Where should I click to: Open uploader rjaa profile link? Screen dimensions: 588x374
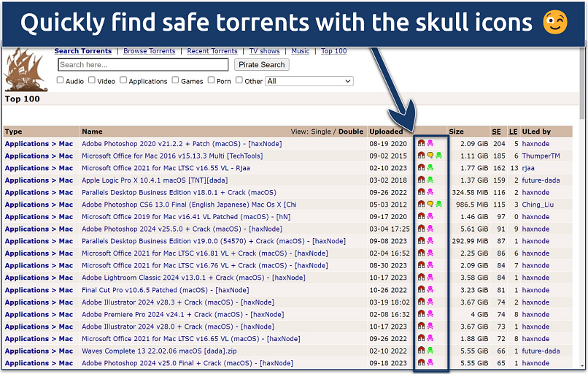pyautogui.click(x=528, y=168)
